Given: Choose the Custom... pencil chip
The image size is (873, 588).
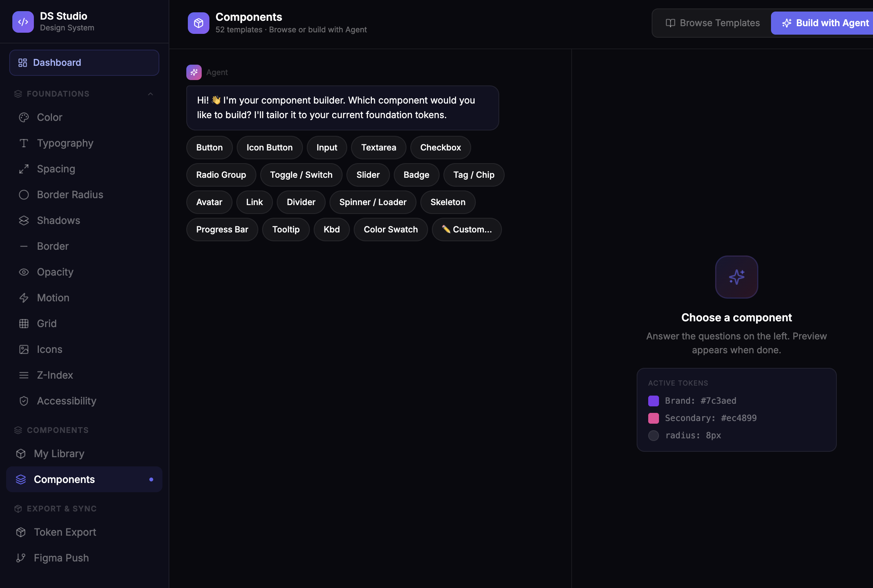Looking at the screenshot, I should click(467, 229).
